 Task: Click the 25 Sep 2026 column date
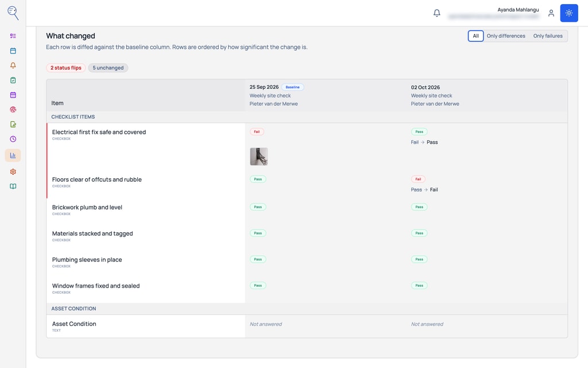pyautogui.click(x=264, y=87)
